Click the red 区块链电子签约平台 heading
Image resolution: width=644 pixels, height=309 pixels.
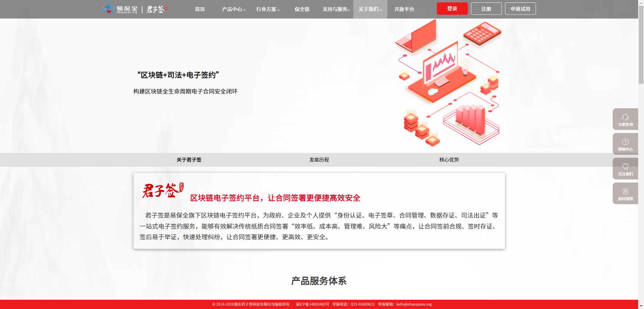[x=275, y=198]
